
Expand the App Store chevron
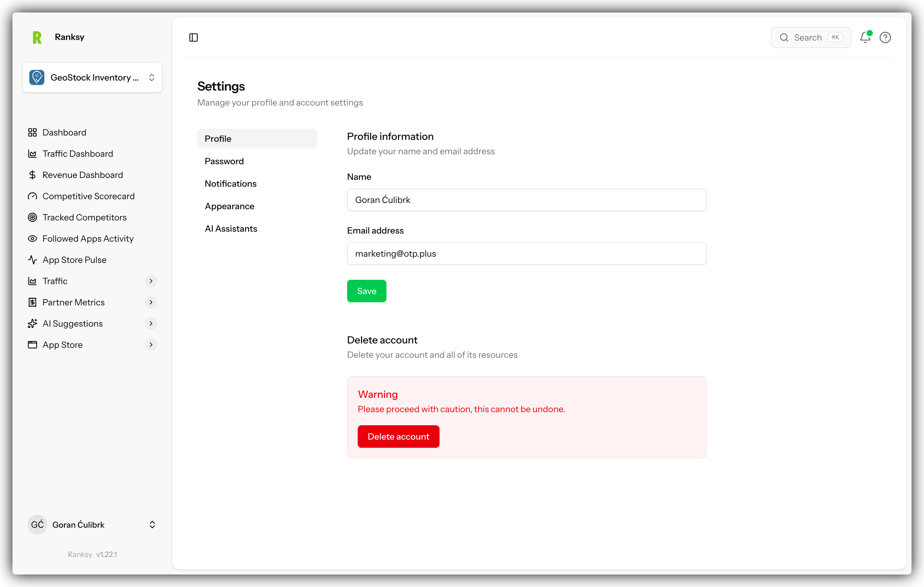tap(151, 345)
